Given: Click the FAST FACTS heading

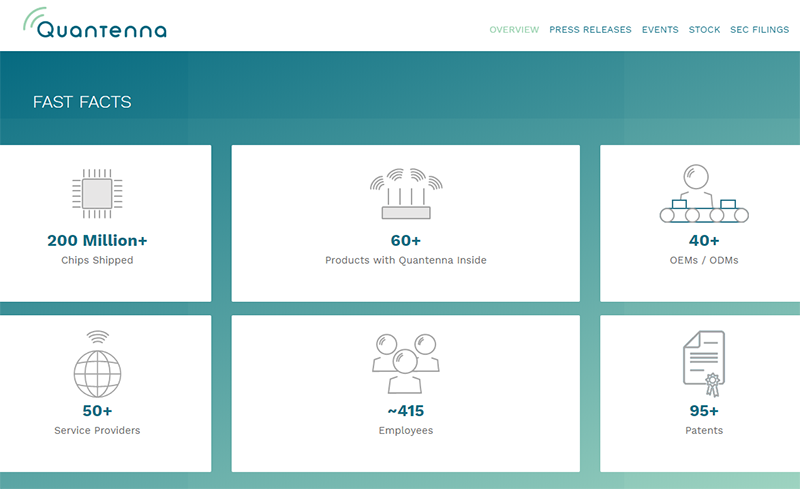Looking at the screenshot, I should point(82,102).
